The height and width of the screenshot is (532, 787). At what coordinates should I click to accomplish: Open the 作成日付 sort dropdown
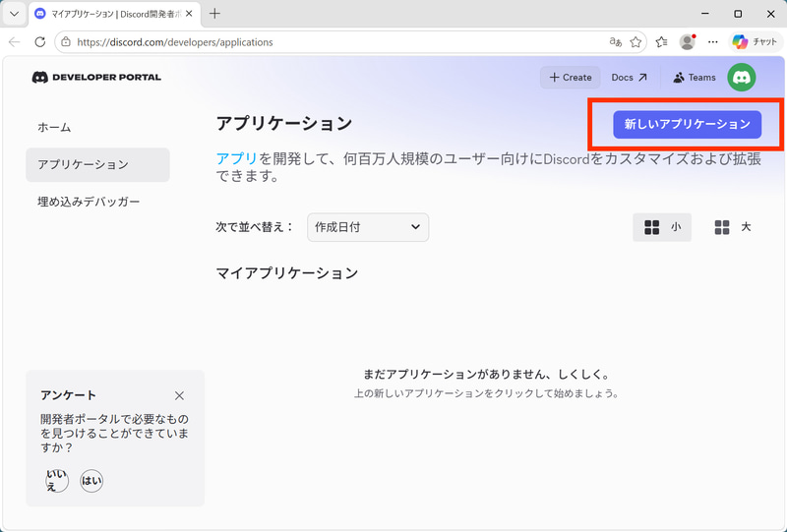[368, 227]
